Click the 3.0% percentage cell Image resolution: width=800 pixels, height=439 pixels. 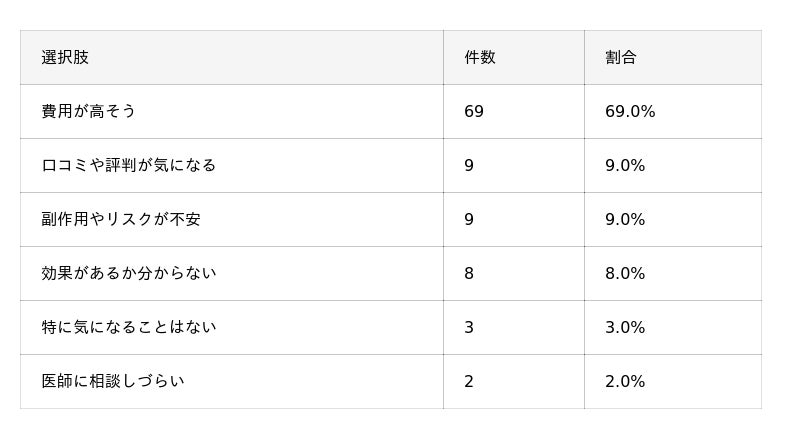[x=673, y=327]
